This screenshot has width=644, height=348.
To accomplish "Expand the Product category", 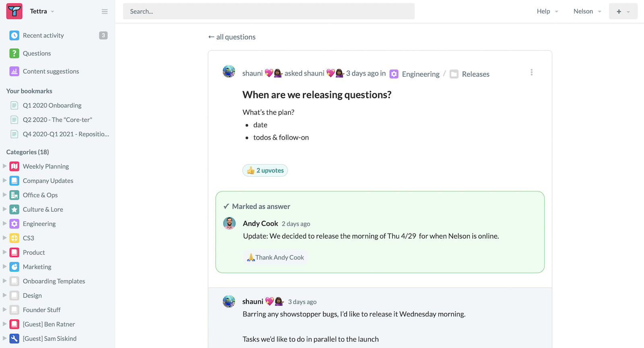I will click(4, 252).
